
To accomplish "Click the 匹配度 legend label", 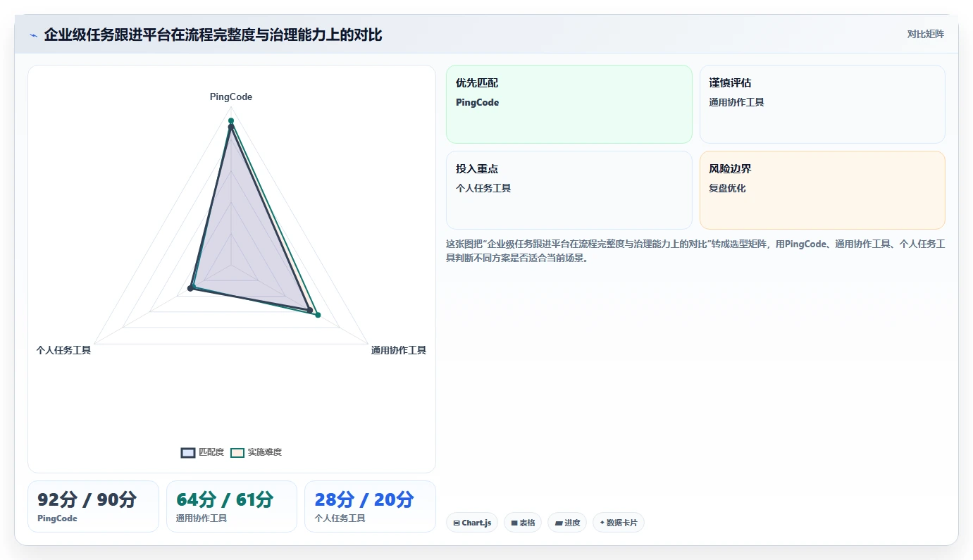I will click(x=211, y=452).
